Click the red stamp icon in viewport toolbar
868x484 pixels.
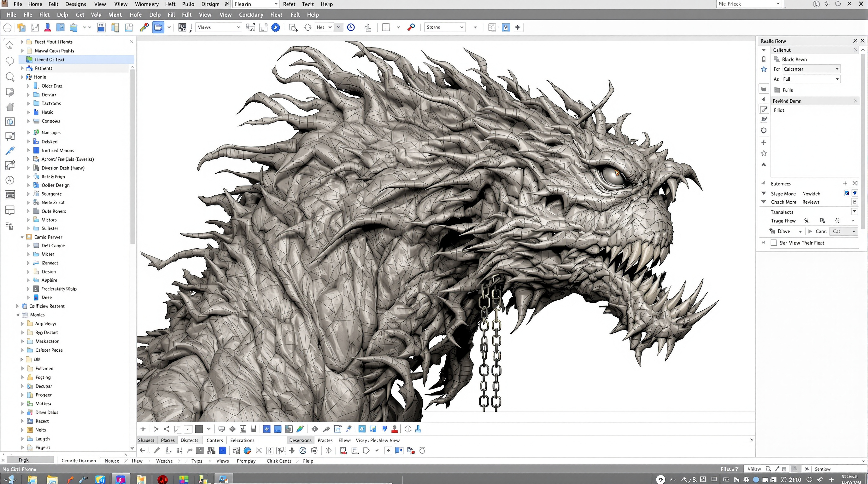[x=395, y=429]
